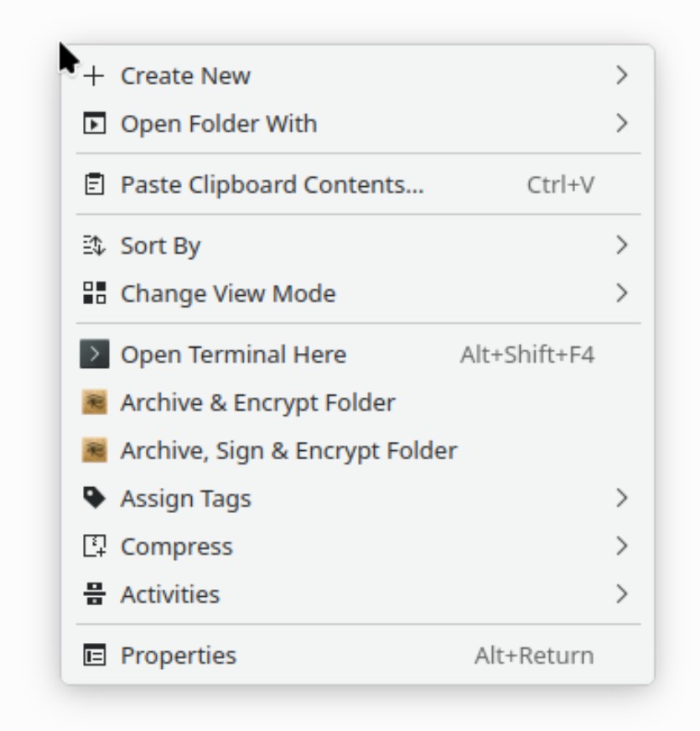Expand the Sort By submenu chevron

(x=621, y=246)
